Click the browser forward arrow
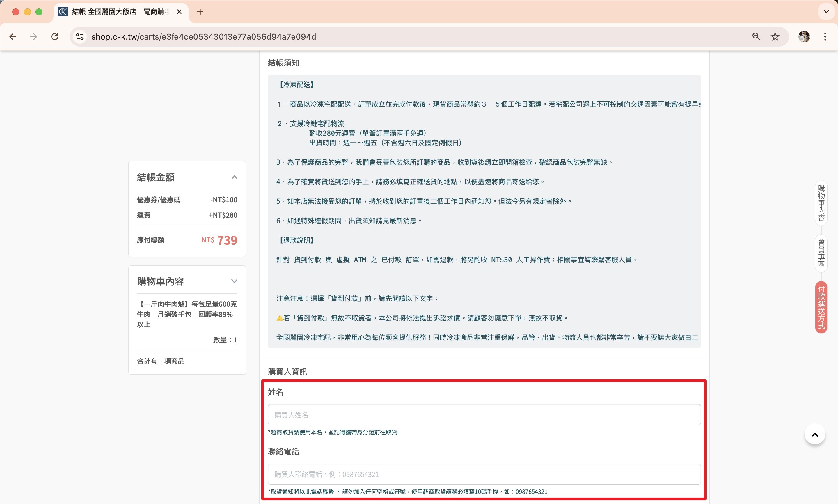Screen dimensions: 838x504 click(x=34, y=37)
